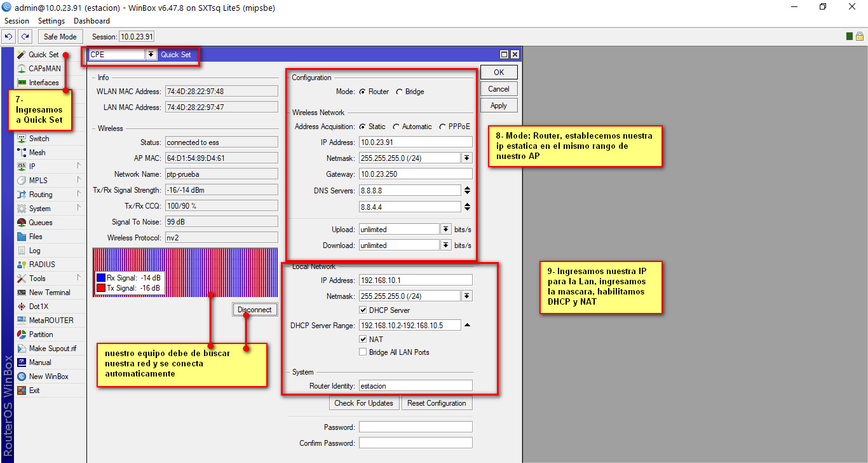Choose PPPoE address acquisition

(443, 127)
